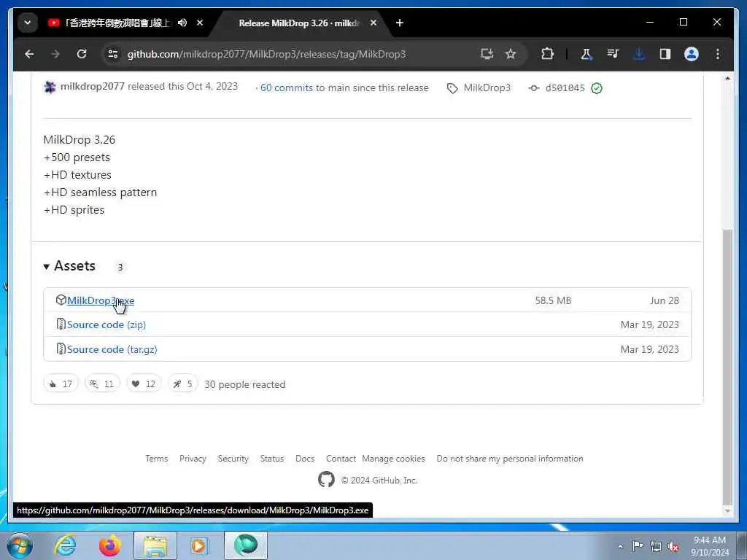Open the tray volume icon

coord(673,546)
